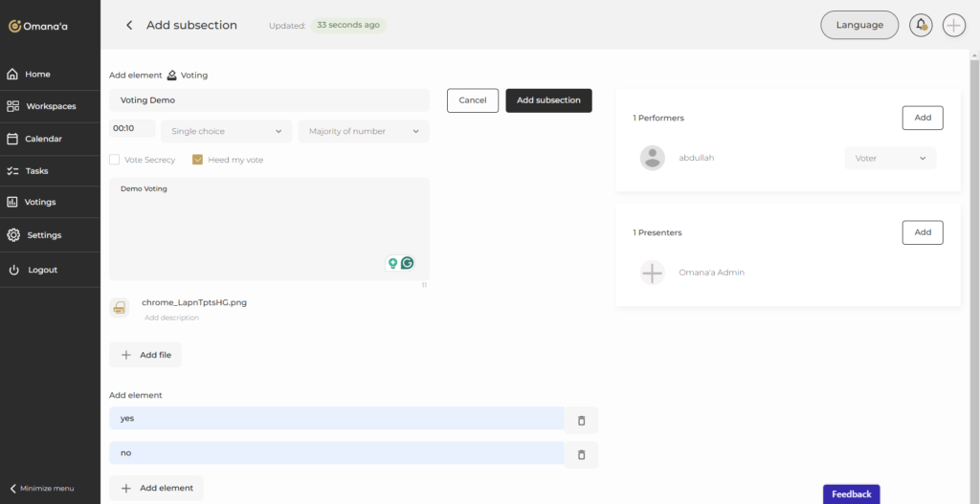980x504 pixels.
Task: Open the notifications bell icon
Action: pyautogui.click(x=921, y=26)
